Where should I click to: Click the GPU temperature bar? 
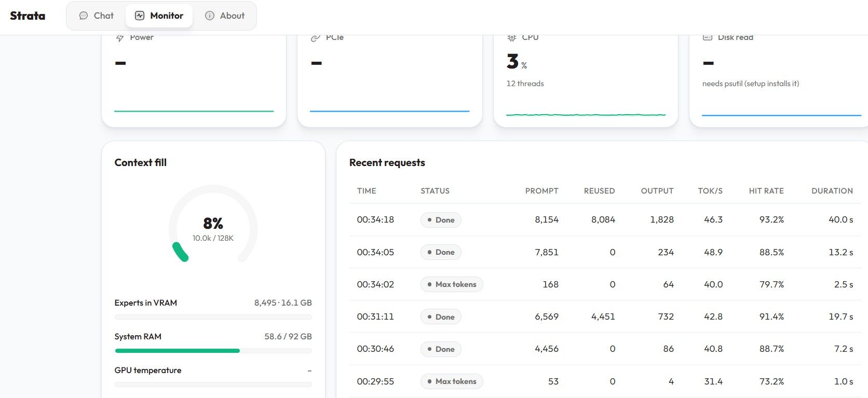[213, 385]
